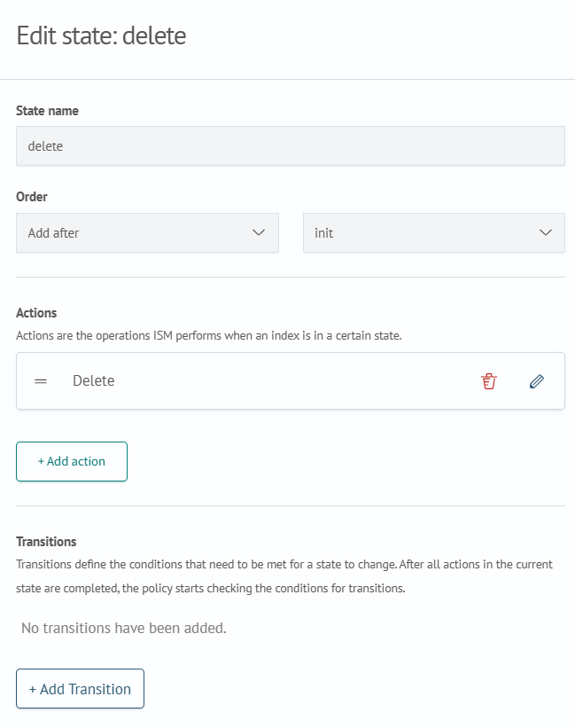Click the No transitions have been added message
Viewport: 575px width, 728px height.
[x=124, y=628]
